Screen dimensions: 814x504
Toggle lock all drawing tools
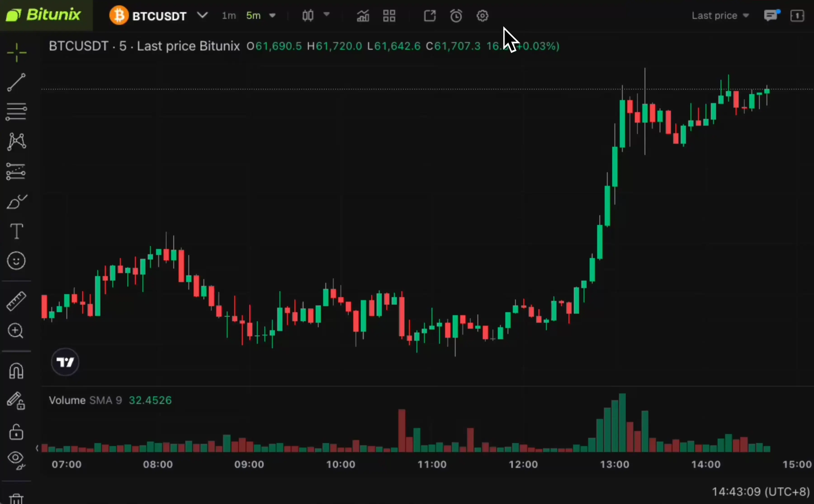coord(16,432)
